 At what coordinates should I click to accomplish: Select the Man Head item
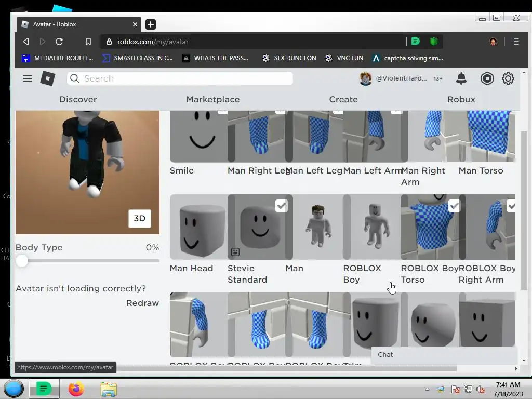coord(198,227)
